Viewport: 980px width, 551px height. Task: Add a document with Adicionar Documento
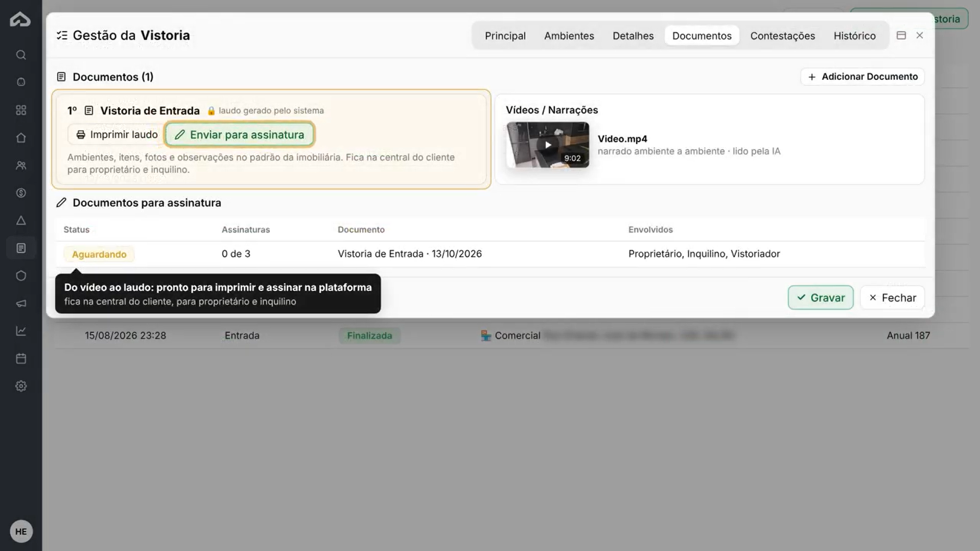coord(862,77)
